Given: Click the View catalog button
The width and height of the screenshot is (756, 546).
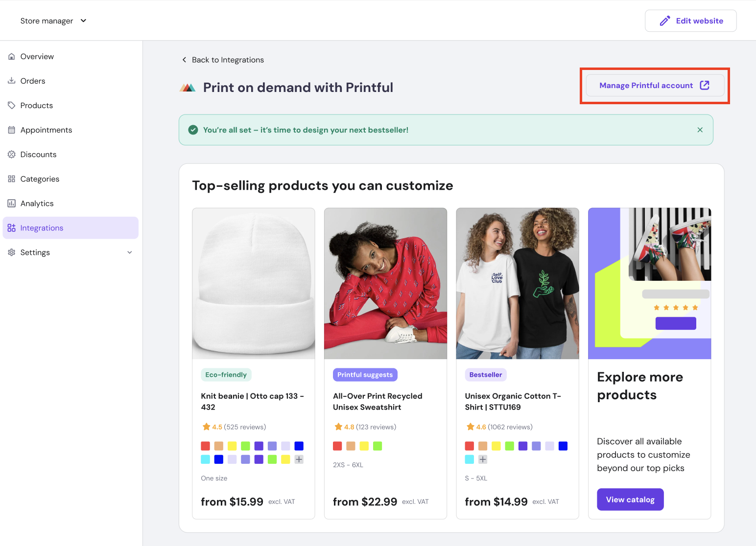Looking at the screenshot, I should (x=630, y=500).
